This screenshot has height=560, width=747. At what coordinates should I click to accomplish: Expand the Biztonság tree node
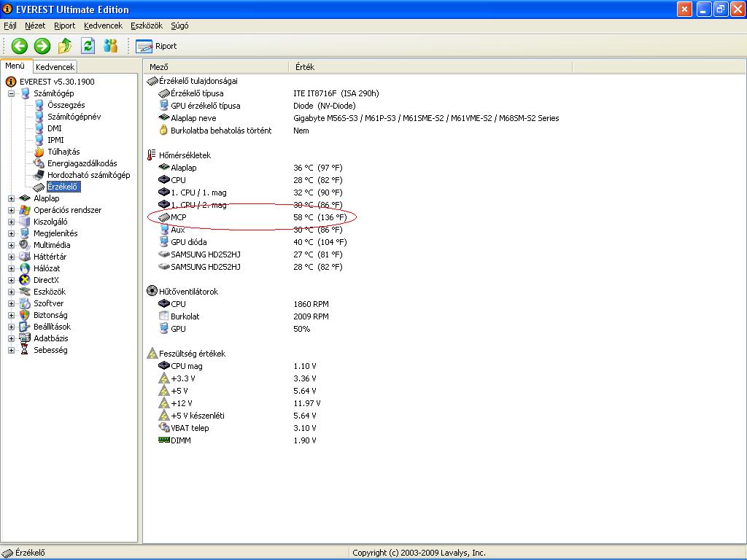point(11,315)
